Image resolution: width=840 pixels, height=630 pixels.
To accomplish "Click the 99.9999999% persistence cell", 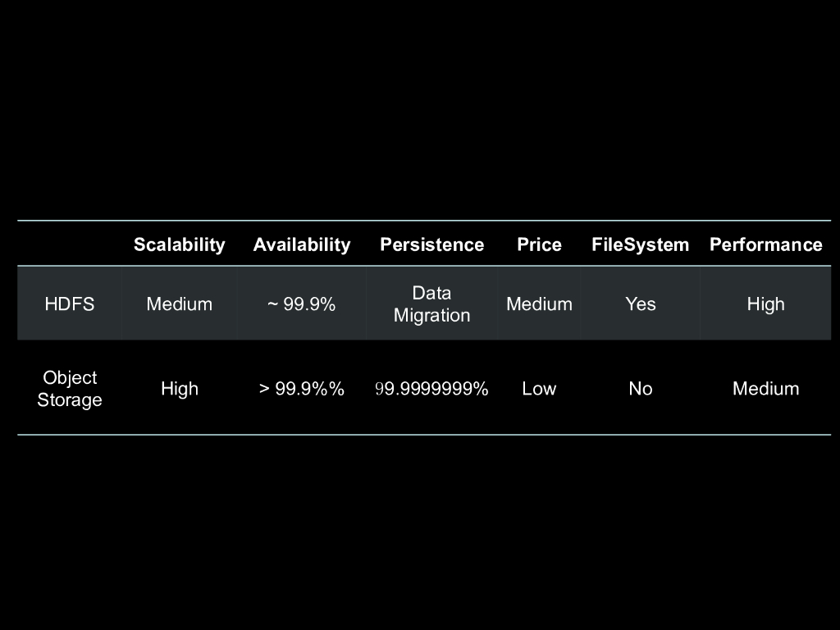I will pos(431,389).
